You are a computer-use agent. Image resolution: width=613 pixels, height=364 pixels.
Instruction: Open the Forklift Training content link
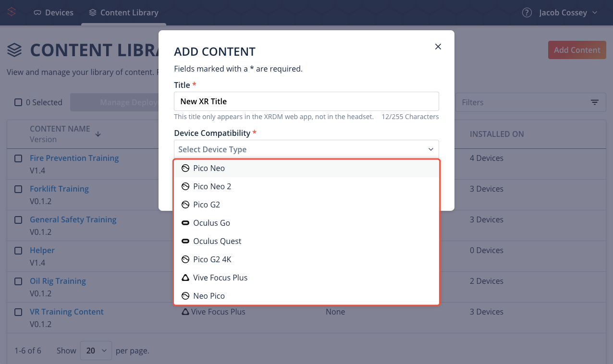click(x=59, y=189)
